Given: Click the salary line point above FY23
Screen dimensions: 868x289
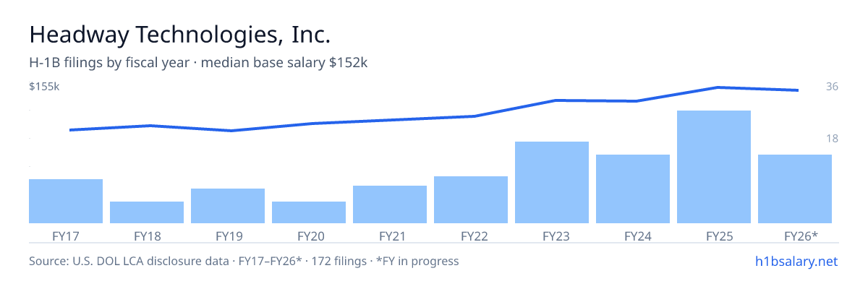Looking at the screenshot, I should click(x=554, y=100).
